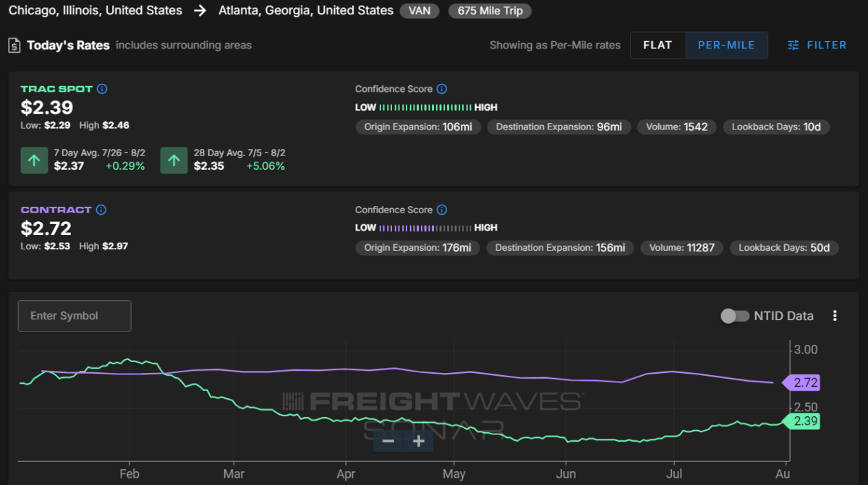Click the Contract confidence score bar
868x485 pixels.
point(425,228)
